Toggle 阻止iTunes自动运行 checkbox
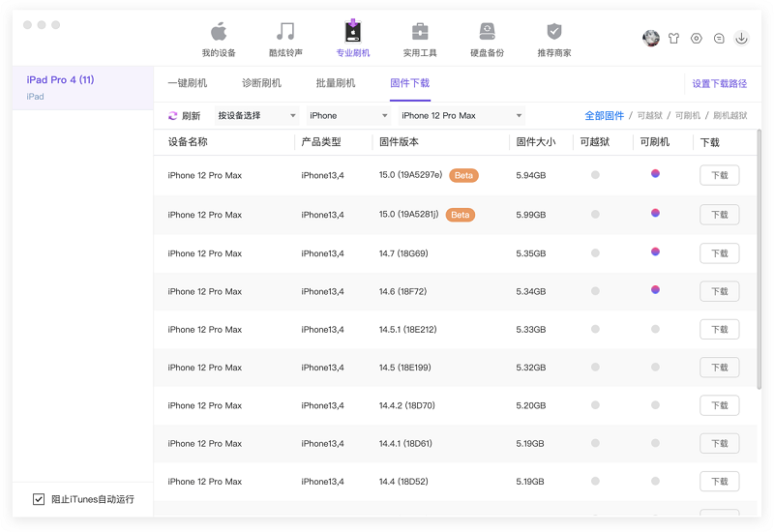774x532 pixels. point(39,499)
